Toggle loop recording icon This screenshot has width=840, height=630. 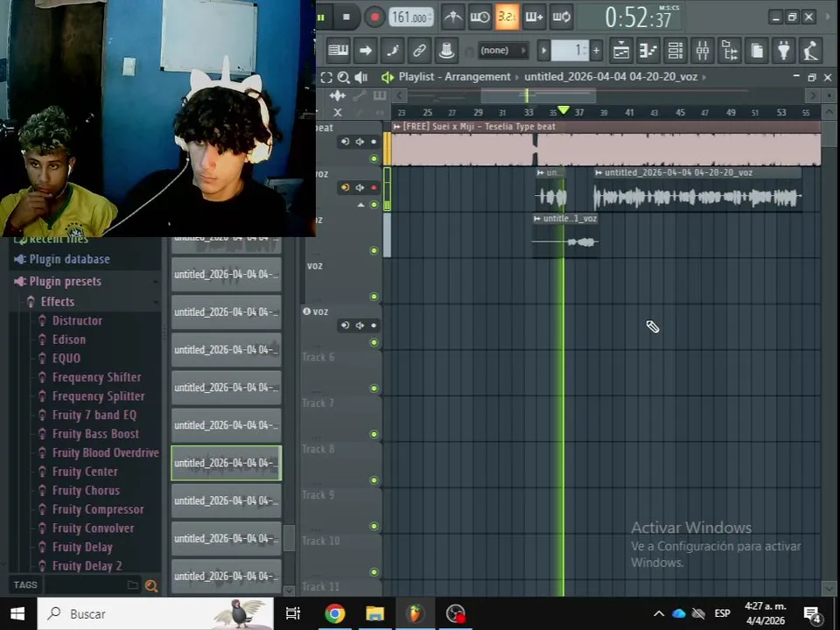click(x=562, y=17)
